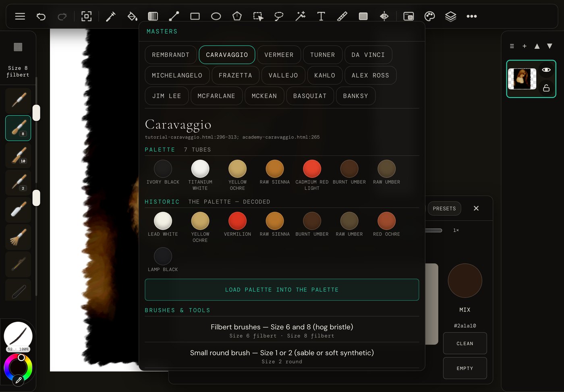Toggle the layer lock icon
The image size is (564, 392).
point(546,88)
